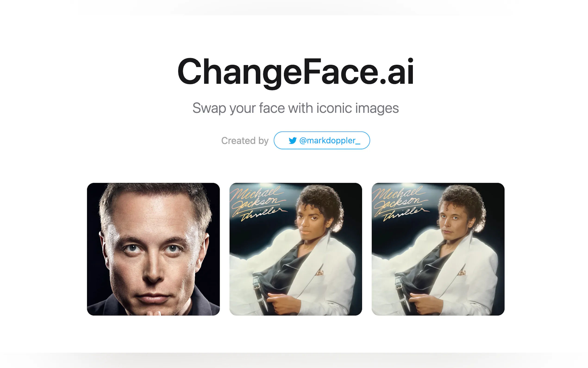Select the original Thriller album cover thumbnail

[296, 249]
